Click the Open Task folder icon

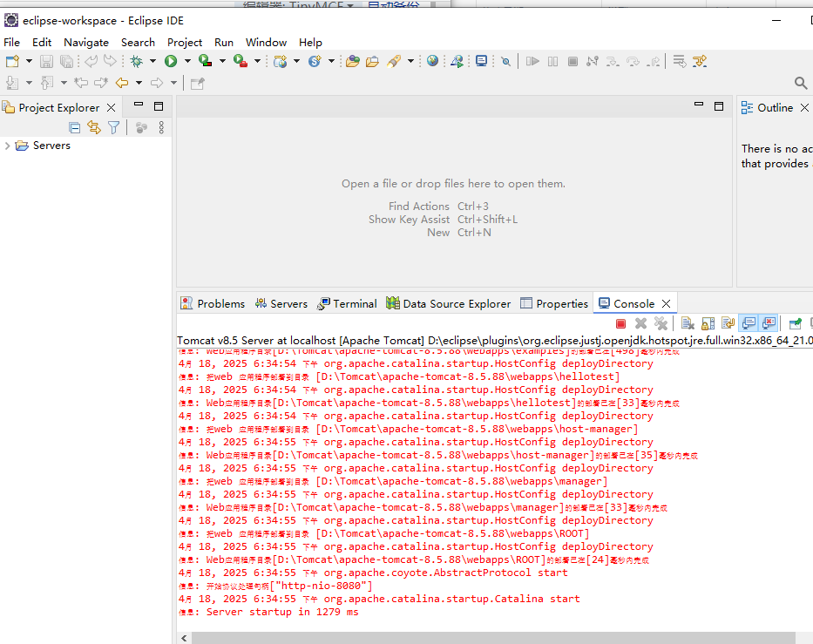coord(372,61)
